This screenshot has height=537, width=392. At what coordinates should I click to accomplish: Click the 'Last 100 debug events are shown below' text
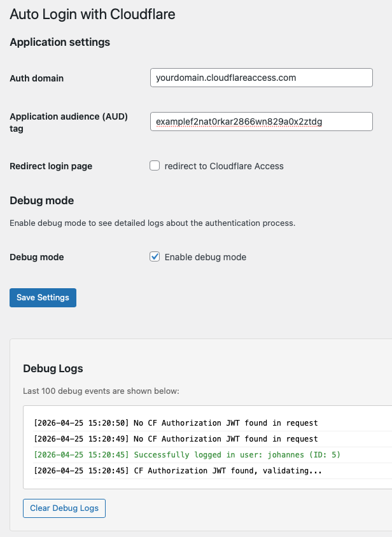click(x=101, y=391)
